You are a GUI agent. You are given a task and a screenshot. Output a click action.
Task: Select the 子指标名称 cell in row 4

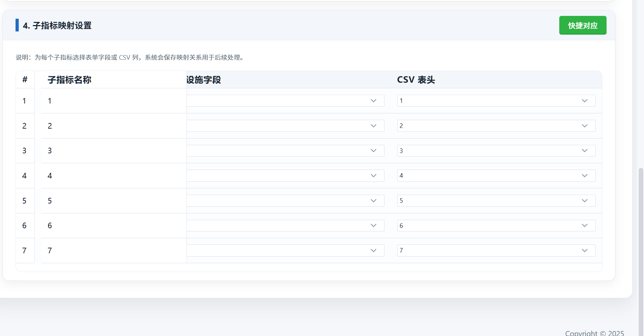(113, 176)
